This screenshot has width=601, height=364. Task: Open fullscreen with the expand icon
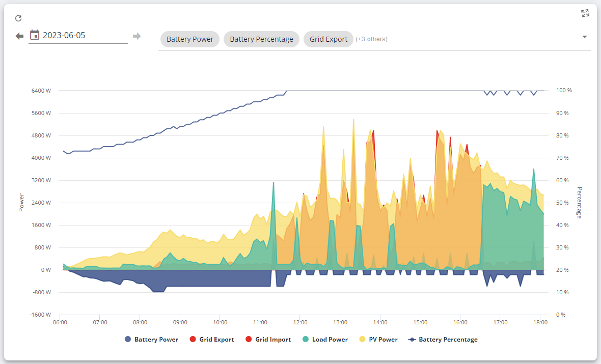coord(585,13)
